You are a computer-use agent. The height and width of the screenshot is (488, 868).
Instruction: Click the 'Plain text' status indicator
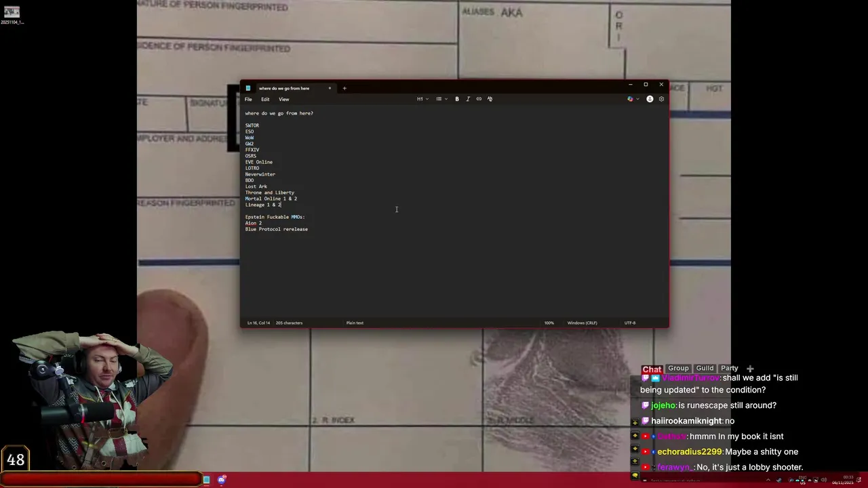tap(355, 323)
